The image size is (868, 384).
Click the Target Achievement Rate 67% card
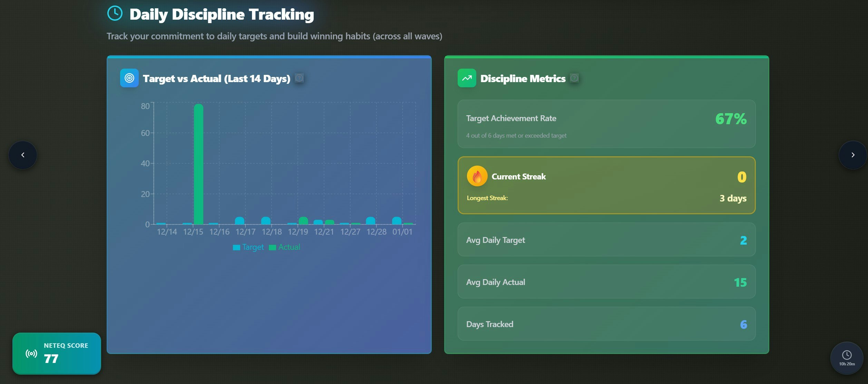[x=606, y=124]
